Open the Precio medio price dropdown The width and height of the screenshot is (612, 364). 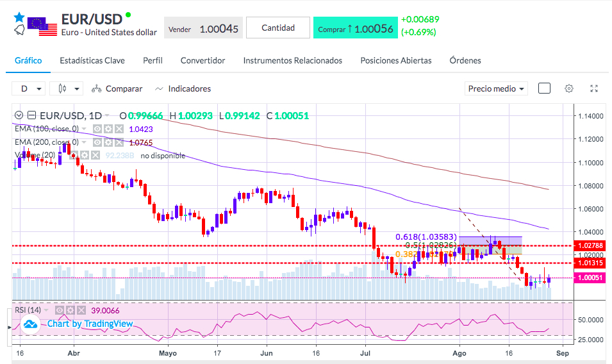(x=496, y=88)
